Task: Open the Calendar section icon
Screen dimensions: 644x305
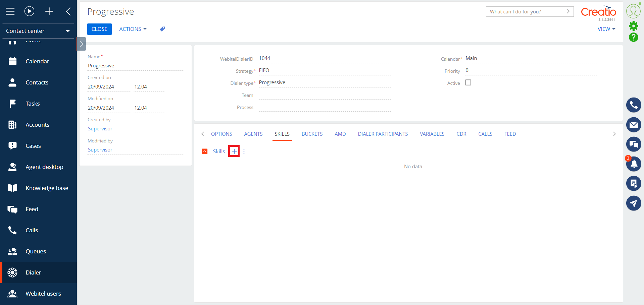Action: (12, 61)
